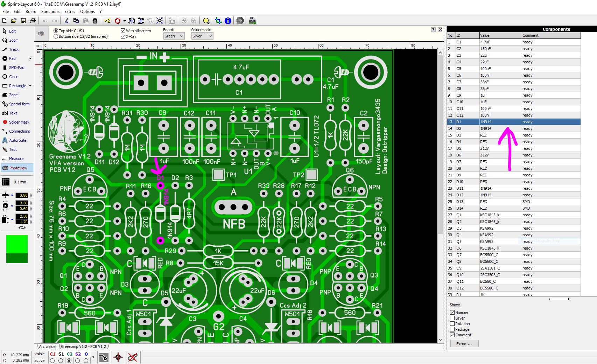The width and height of the screenshot is (597, 364).
Task: Toggle With silkscreen checkbox
Action: coord(123,31)
